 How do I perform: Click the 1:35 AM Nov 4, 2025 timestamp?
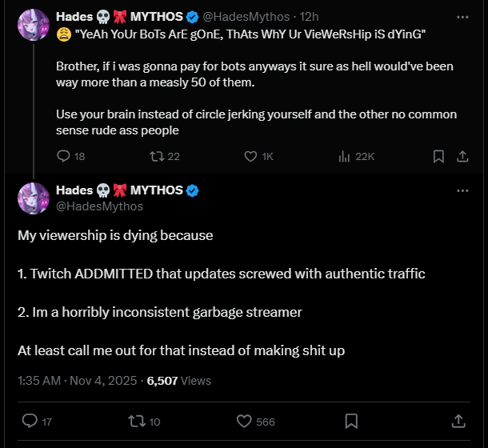click(x=76, y=381)
